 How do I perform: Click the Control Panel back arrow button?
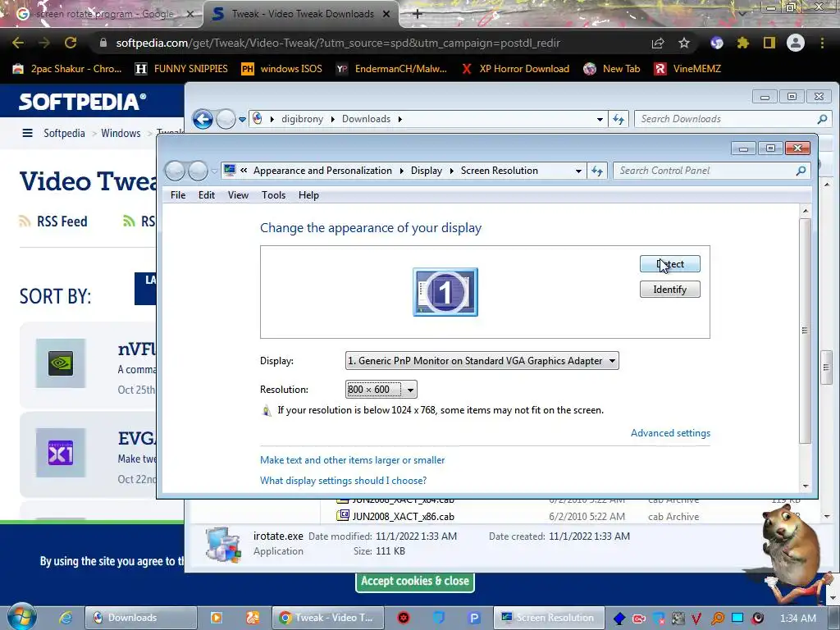175,171
